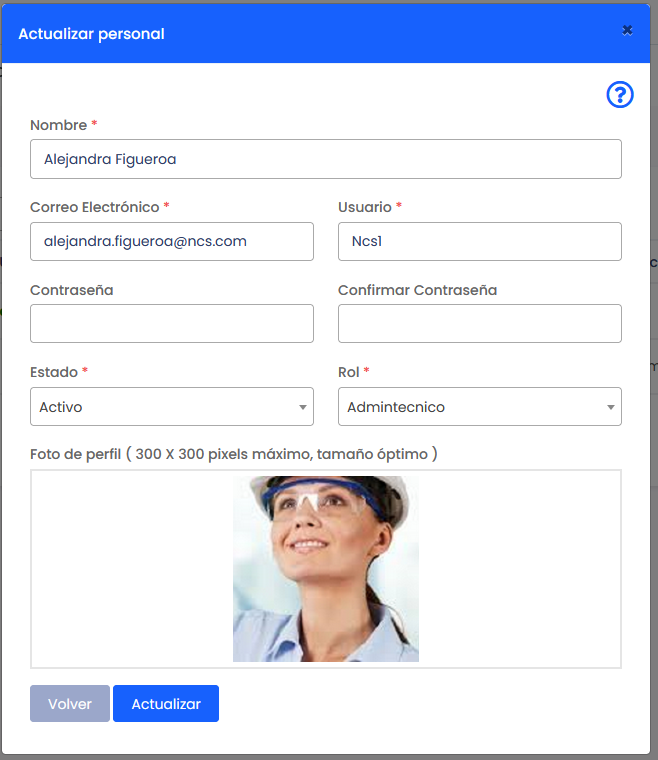
Task: Focus the Correo Electrónico email field
Action: point(172,242)
